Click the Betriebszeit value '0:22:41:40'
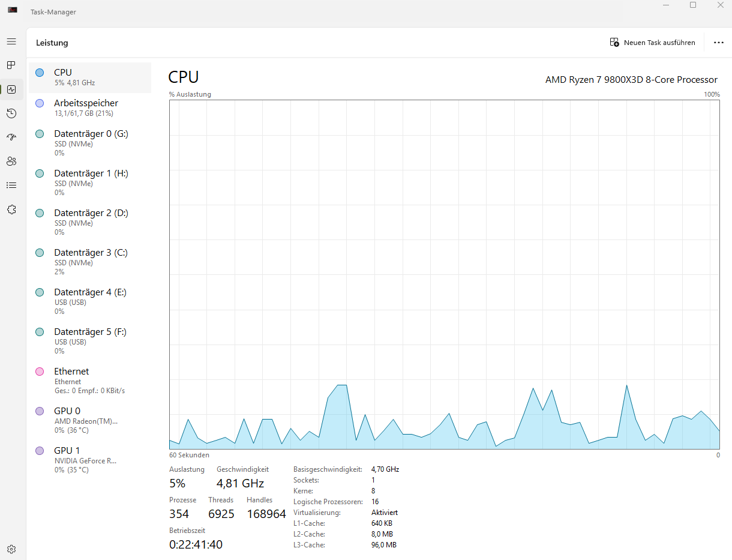The width and height of the screenshot is (732, 560). pyautogui.click(x=196, y=544)
